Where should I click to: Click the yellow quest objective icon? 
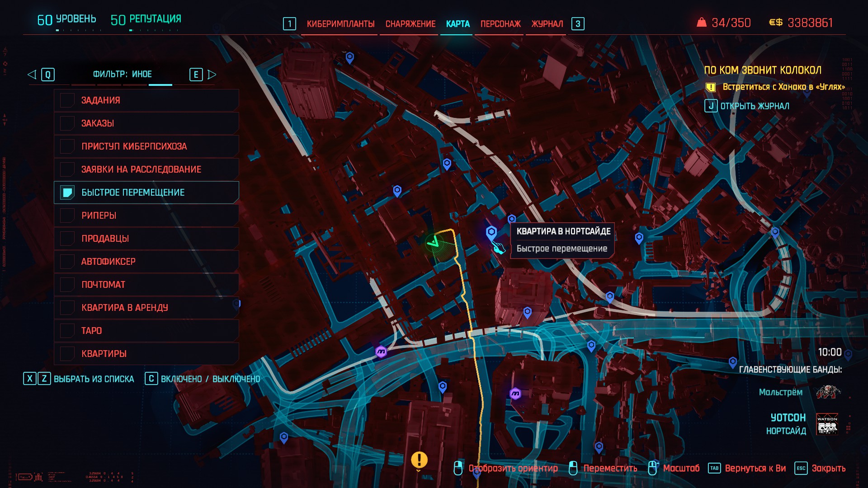pyautogui.click(x=711, y=87)
